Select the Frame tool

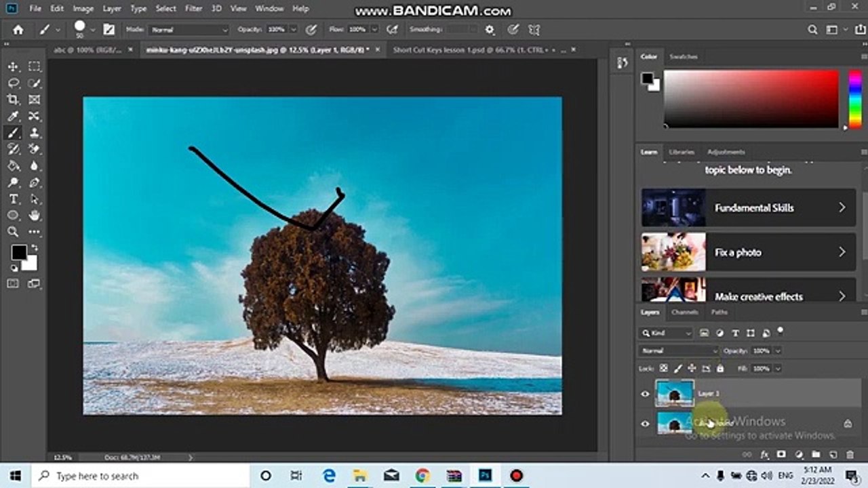[34, 100]
